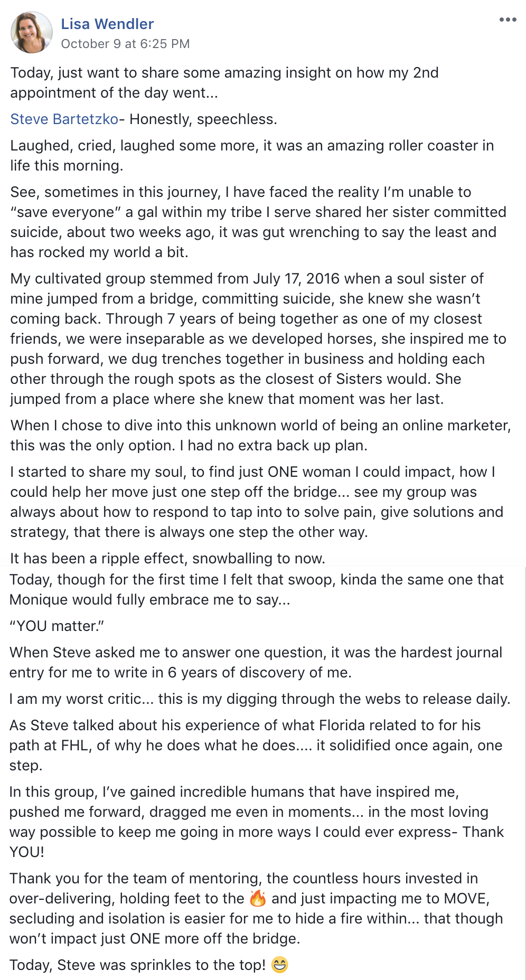Click the line "Steve was sprinkles to the top"
Image resolution: width=526 pixels, height=980 pixels.
click(137, 965)
